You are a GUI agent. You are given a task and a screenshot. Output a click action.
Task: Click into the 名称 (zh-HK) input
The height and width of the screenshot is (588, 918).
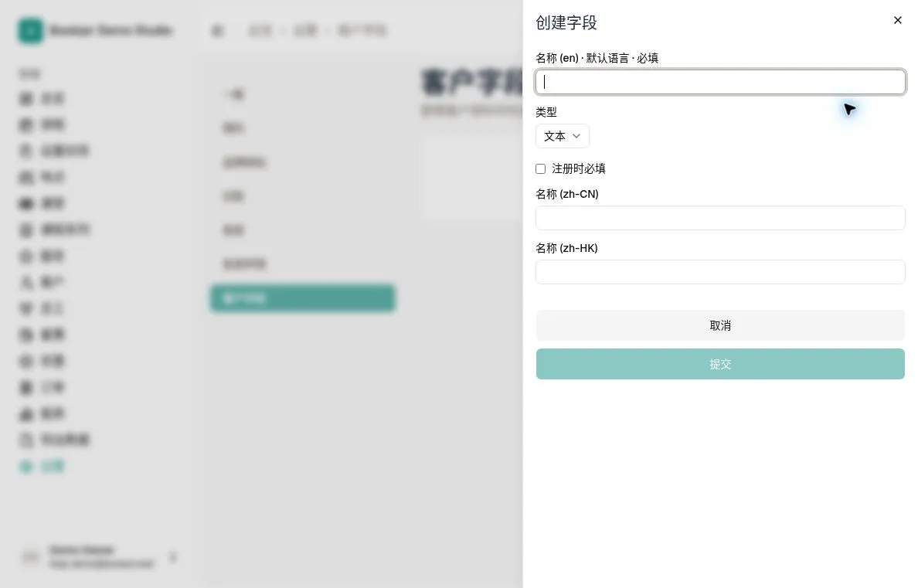pyautogui.click(x=720, y=272)
